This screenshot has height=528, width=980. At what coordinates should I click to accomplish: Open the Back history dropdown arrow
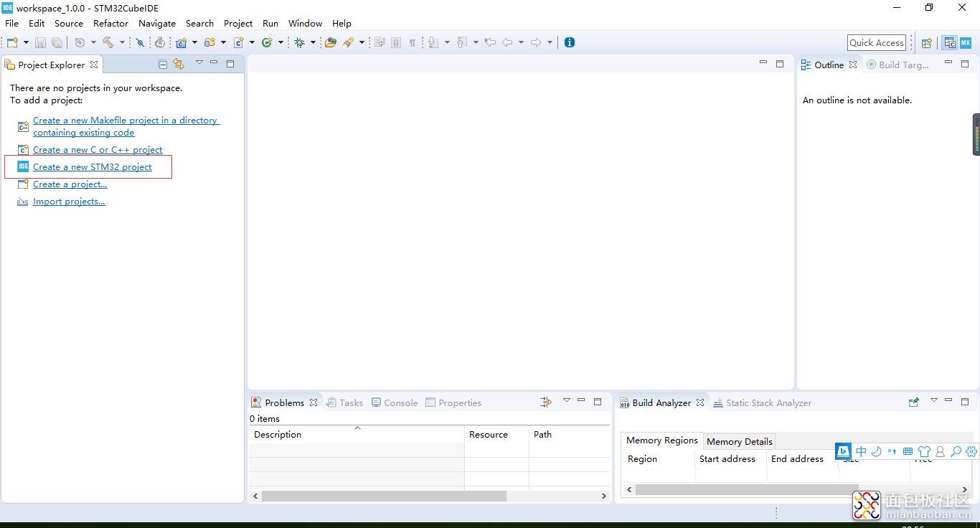point(521,43)
